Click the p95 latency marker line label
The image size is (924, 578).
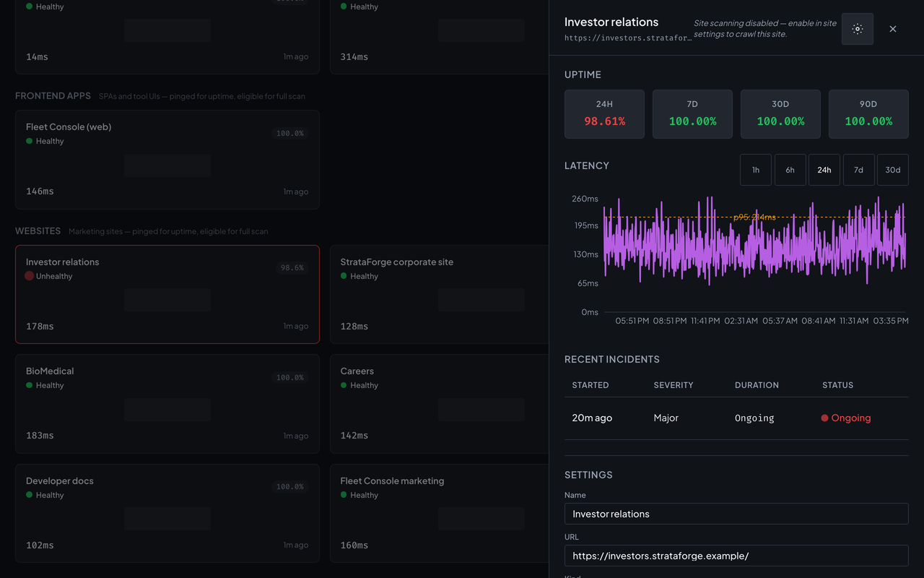click(x=754, y=217)
